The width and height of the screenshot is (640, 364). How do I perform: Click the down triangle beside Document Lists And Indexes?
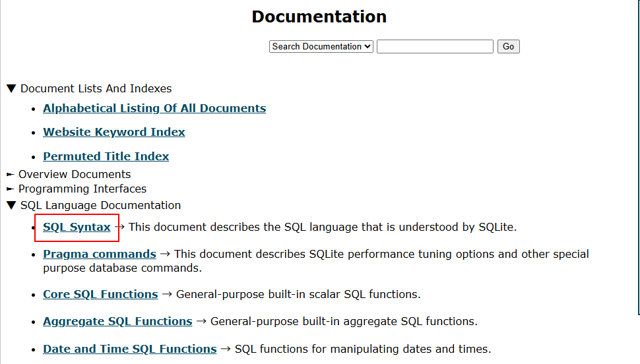click(11, 89)
